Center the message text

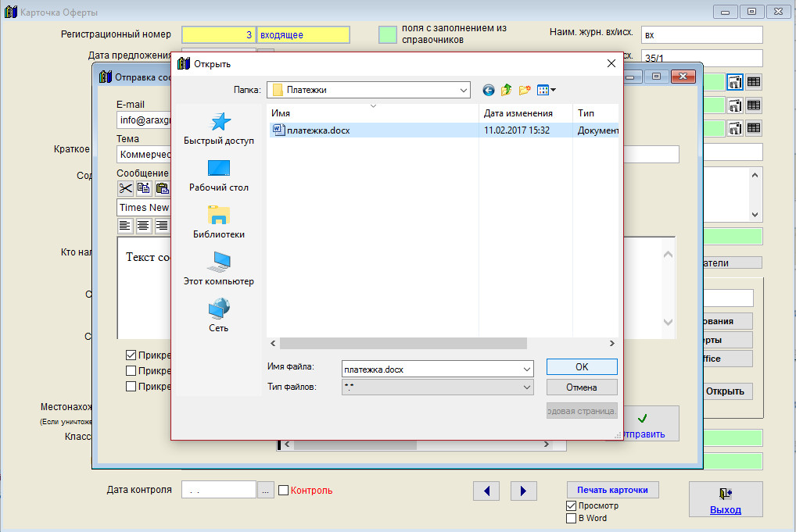(143, 225)
